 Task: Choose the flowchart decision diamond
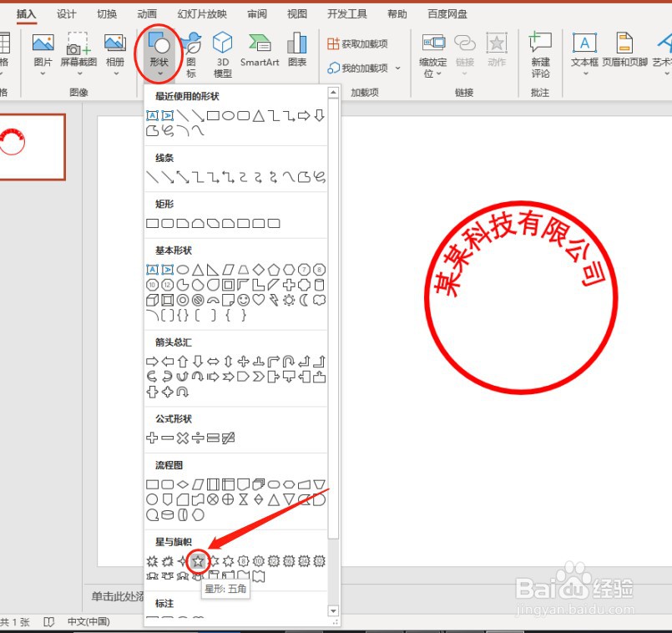(183, 484)
